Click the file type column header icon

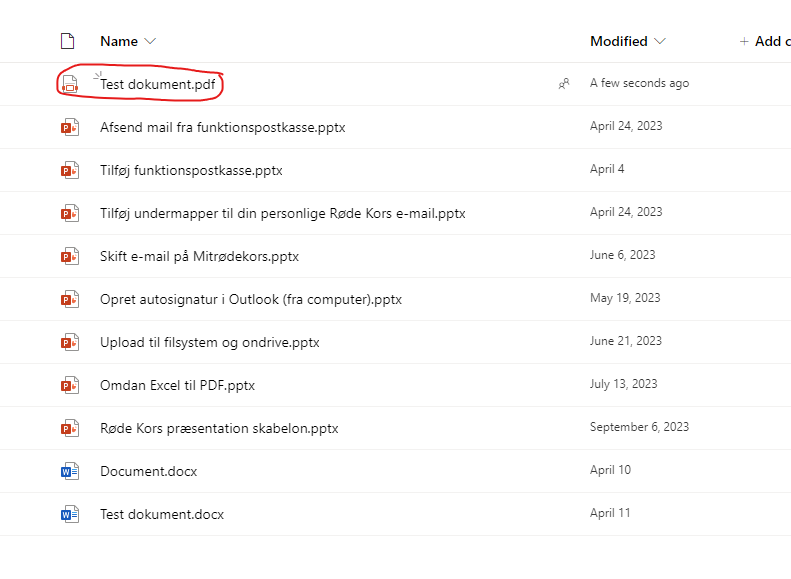[68, 41]
